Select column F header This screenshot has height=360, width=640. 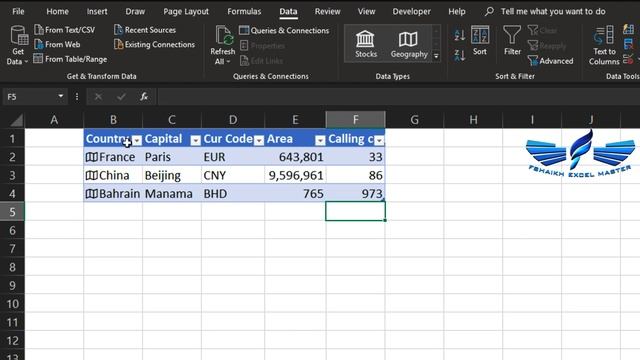tap(355, 120)
